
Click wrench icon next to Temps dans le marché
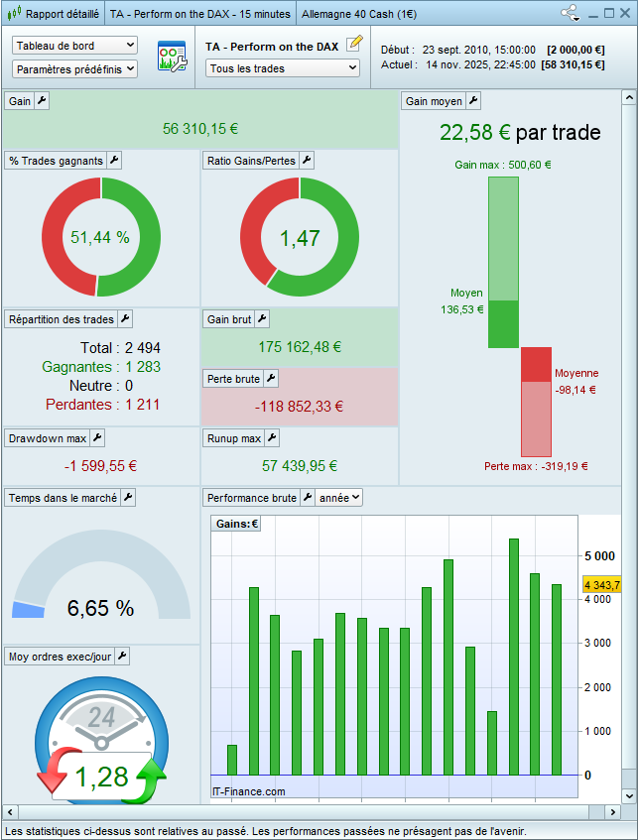click(x=127, y=497)
